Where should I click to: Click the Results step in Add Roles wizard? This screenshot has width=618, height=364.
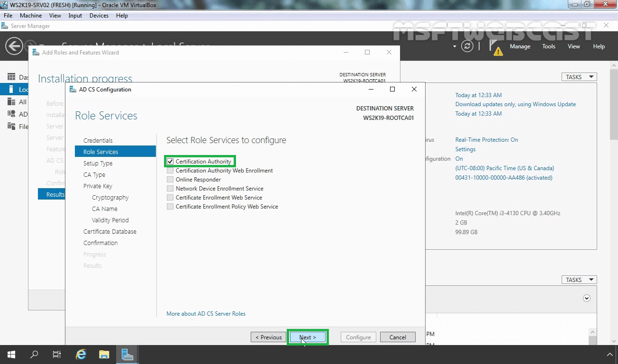point(52,194)
